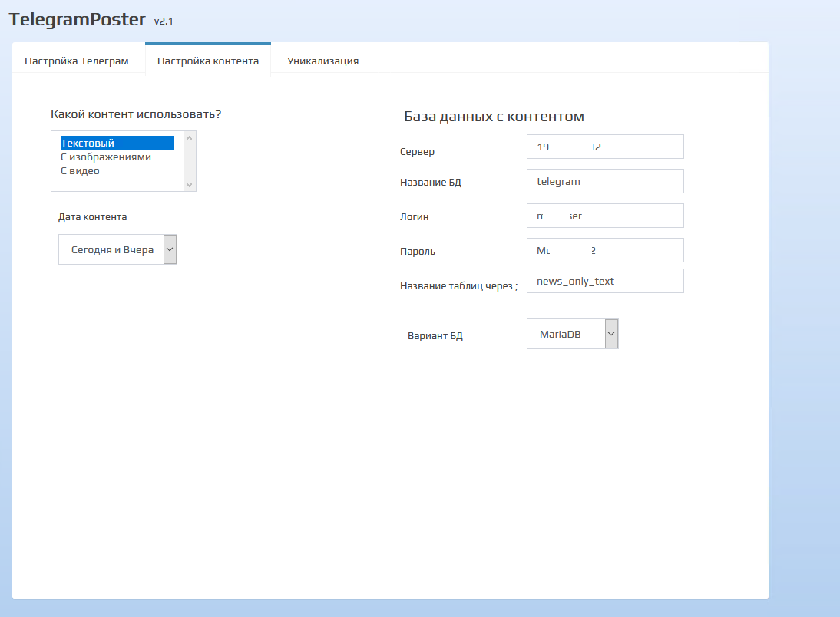Click the База данных с контентом heading
This screenshot has height=617, width=840.
point(494,116)
